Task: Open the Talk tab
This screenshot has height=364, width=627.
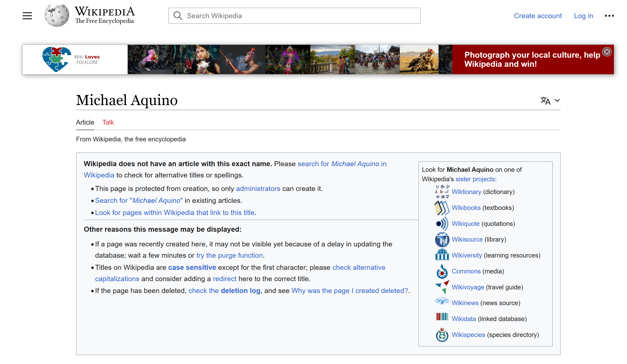Action: click(x=108, y=122)
